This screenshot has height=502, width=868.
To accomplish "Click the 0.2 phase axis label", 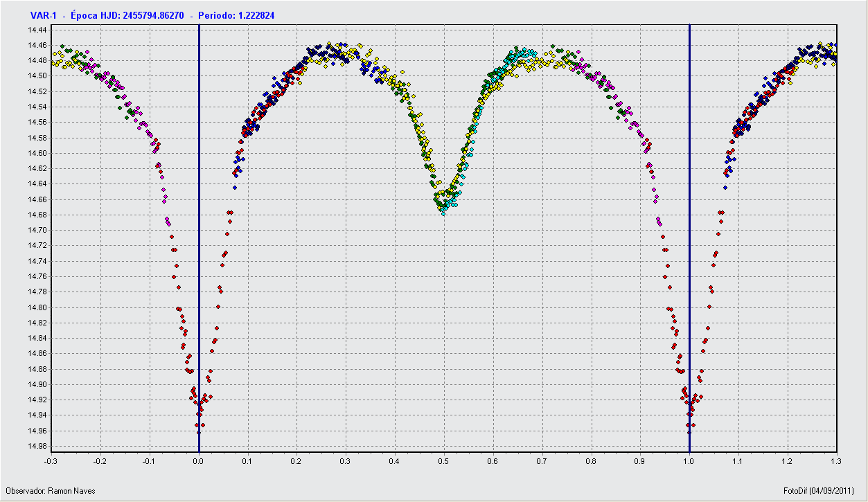I will (297, 460).
